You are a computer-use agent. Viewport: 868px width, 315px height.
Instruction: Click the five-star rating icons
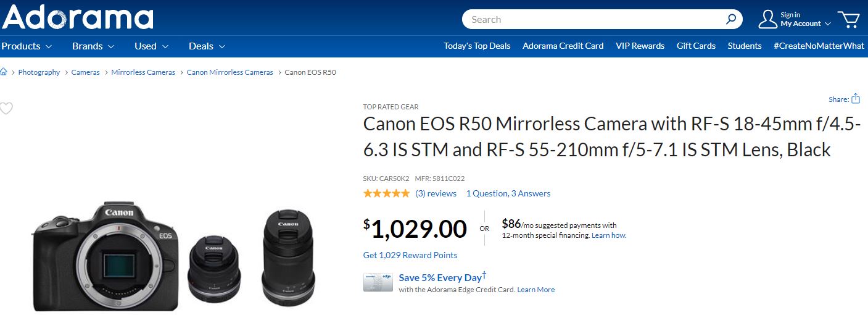coord(386,193)
